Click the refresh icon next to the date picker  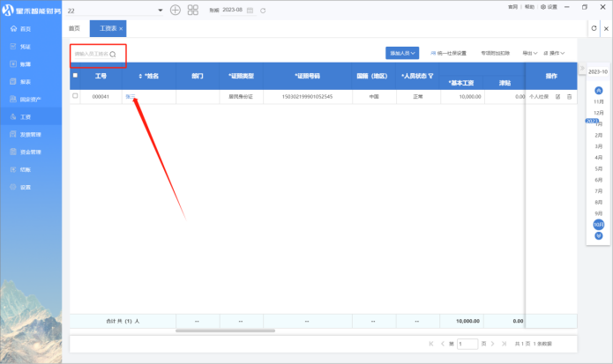coord(263,10)
